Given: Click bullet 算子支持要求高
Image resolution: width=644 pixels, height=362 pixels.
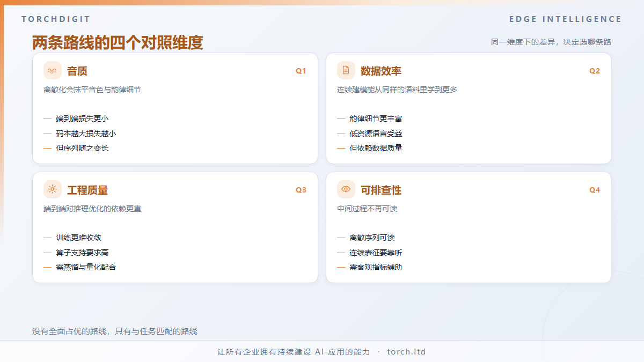Looking at the screenshot, I should point(82,253).
